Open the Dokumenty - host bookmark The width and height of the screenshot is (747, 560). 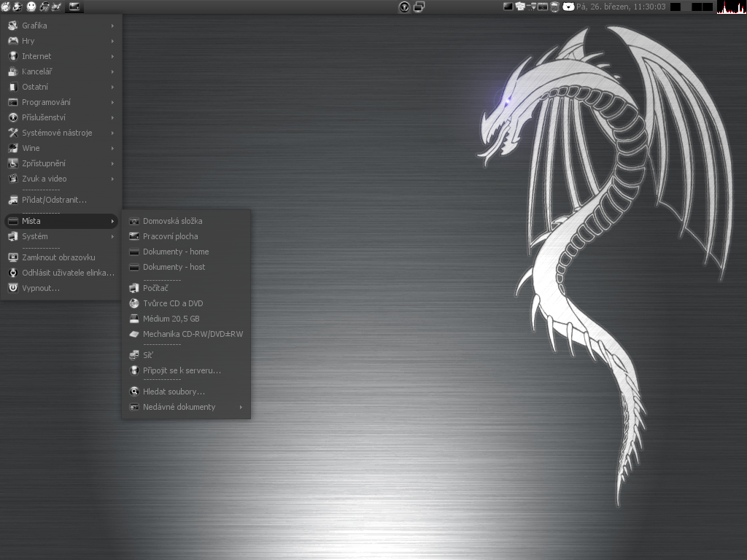[186, 267]
